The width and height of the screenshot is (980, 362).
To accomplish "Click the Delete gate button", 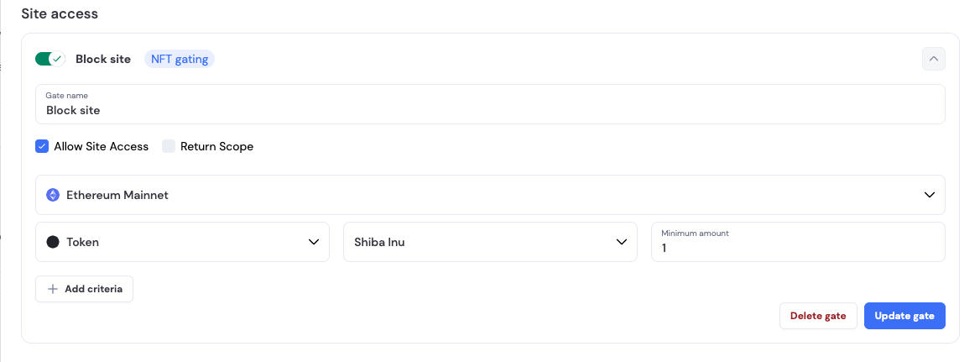I will click(818, 316).
